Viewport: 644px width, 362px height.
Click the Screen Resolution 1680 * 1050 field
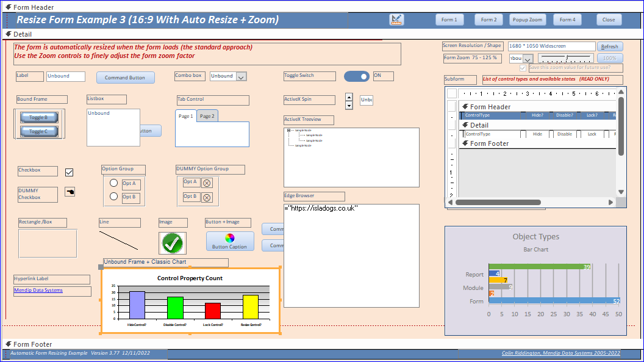[551, 46]
